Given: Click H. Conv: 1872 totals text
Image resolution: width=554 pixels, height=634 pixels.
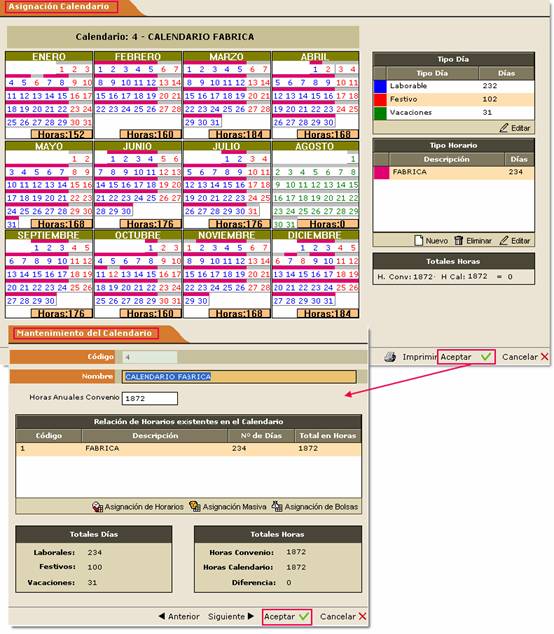Looking at the screenshot, I should 405,277.
